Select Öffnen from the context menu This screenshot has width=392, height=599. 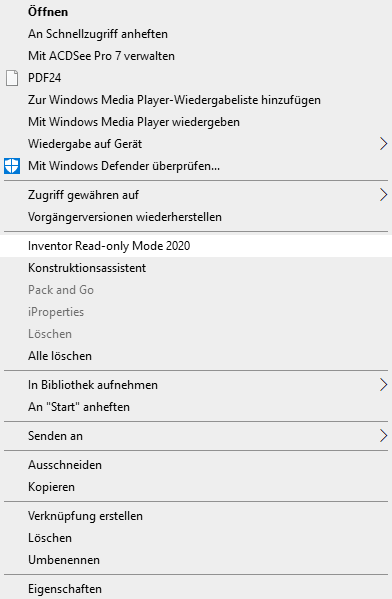click(x=196, y=12)
